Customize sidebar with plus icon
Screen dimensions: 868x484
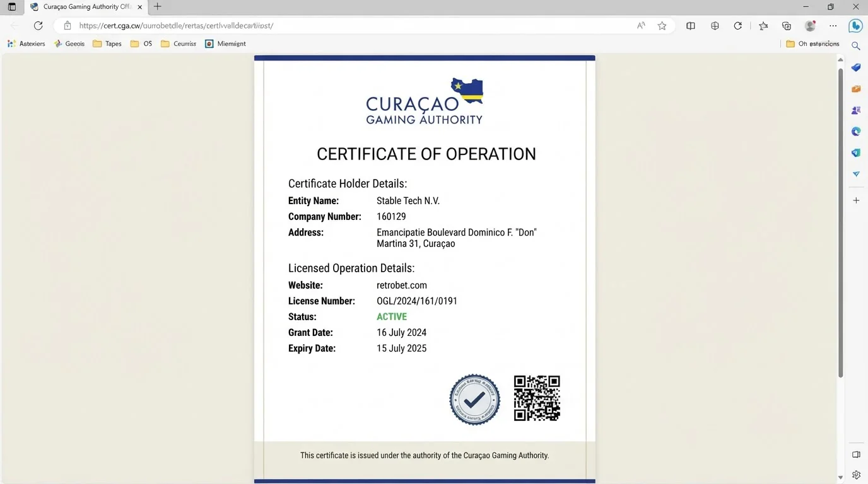click(x=856, y=200)
